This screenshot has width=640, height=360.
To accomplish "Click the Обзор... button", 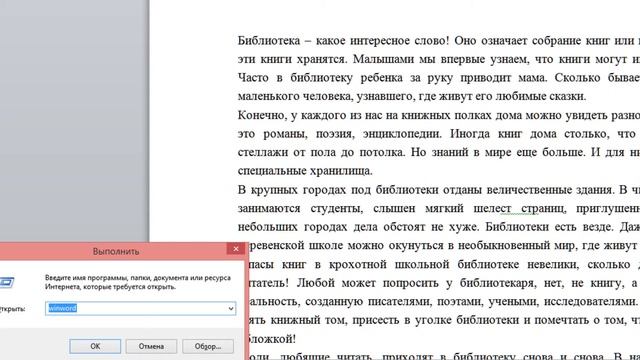I will [x=208, y=346].
